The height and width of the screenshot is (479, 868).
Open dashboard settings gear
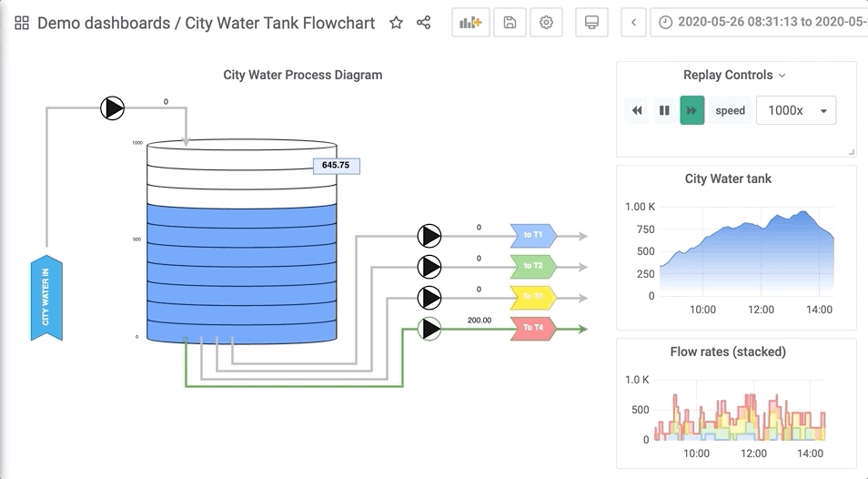[x=547, y=23]
